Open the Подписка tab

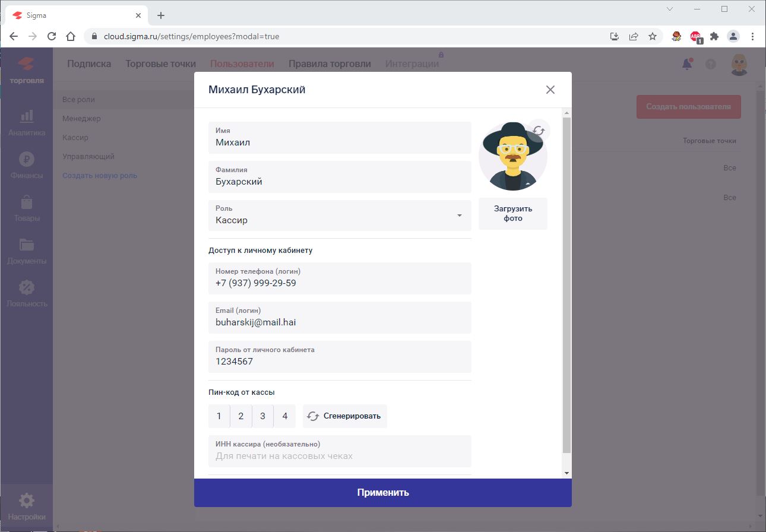(88, 64)
